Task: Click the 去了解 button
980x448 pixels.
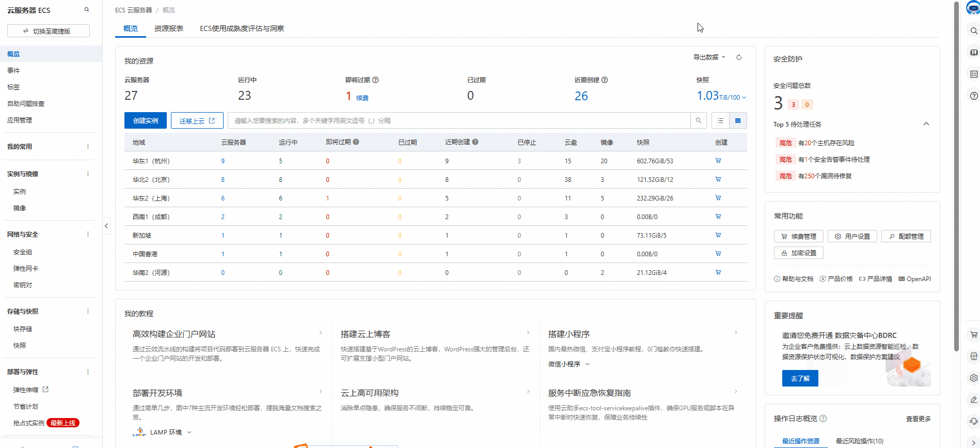Action: [800, 378]
